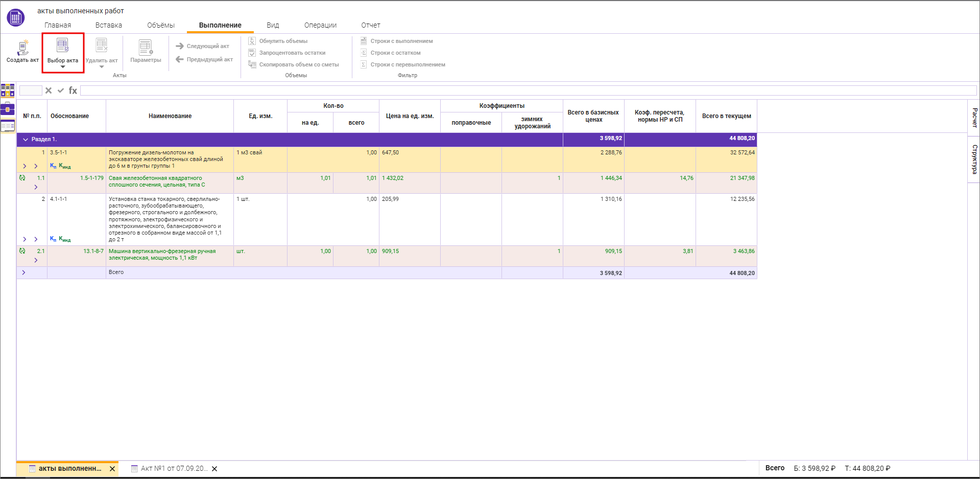
Task: Switch to the Объёмы ribbon tab
Action: [x=161, y=25]
